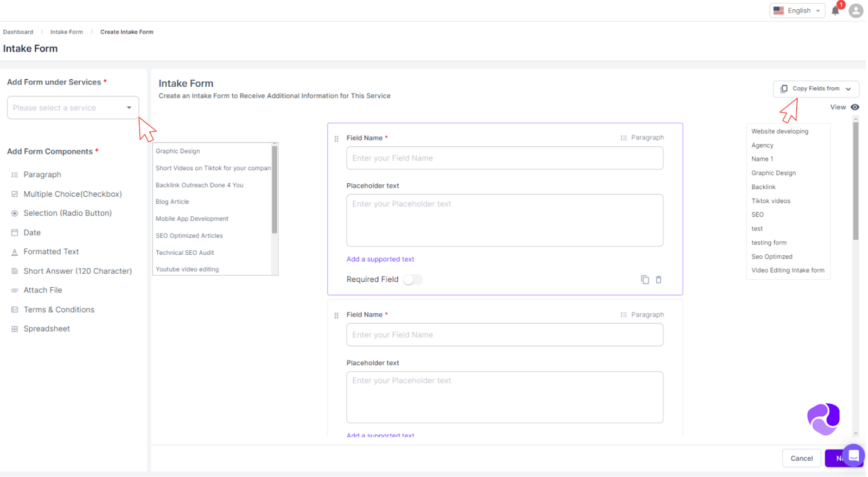
Task: Select Video Editing Intake form entry
Action: click(788, 270)
